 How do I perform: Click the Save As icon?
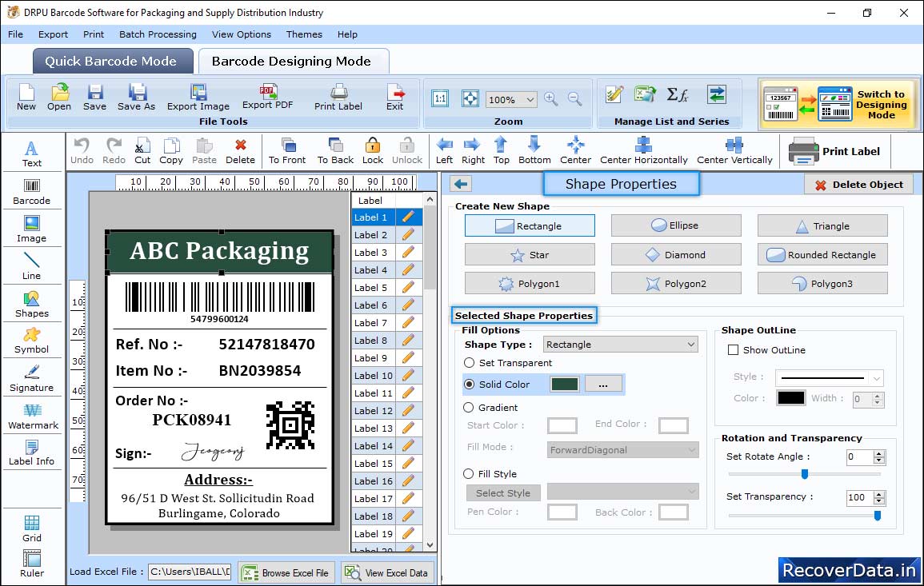(136, 98)
